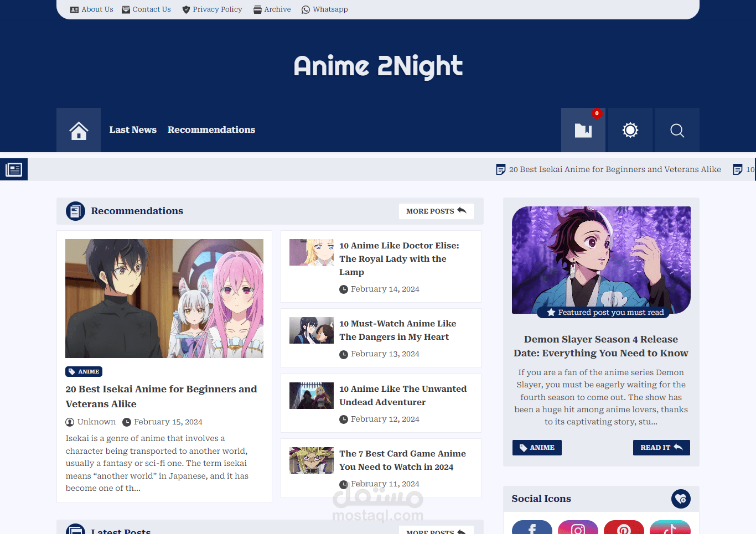Open Contact Us in top bar
Screen dimensions: 756x534
(x=146, y=9)
